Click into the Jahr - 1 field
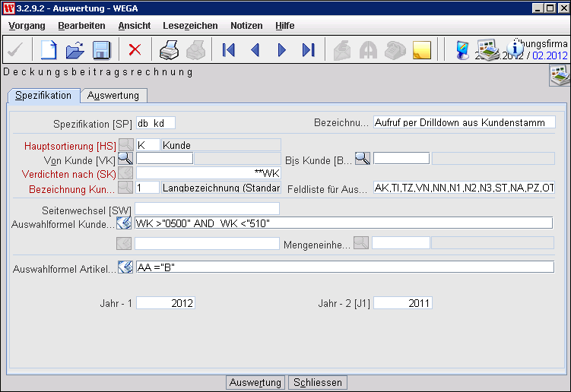The height and width of the screenshot is (392, 571). [x=165, y=303]
